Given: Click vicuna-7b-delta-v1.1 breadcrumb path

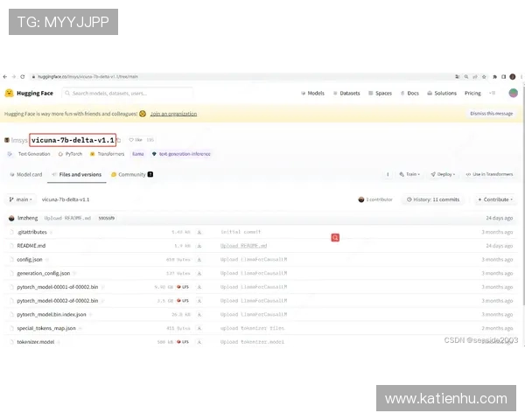Looking at the screenshot, I should coord(66,199).
